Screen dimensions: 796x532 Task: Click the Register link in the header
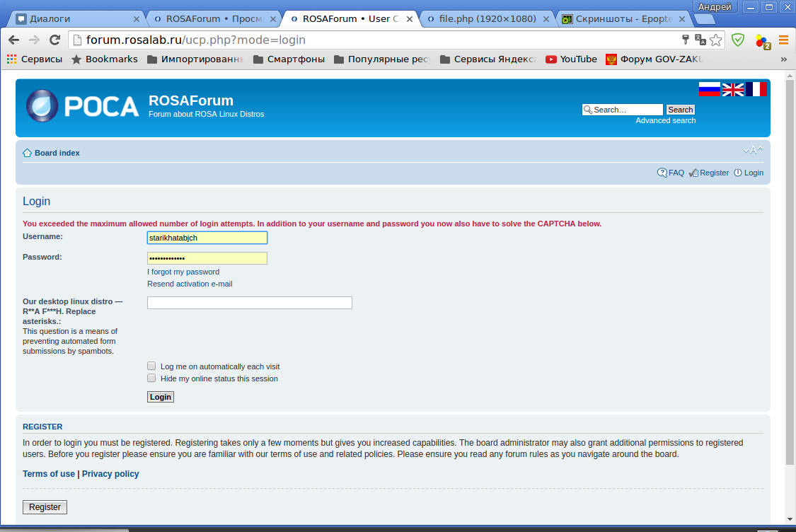[714, 173]
